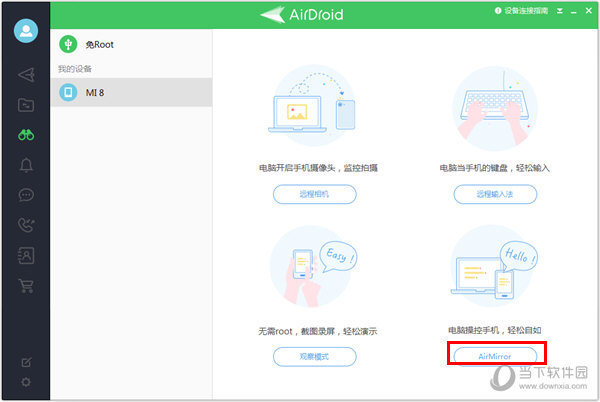Close the AirDroid window
The height and width of the screenshot is (402, 600).
[x=589, y=11]
